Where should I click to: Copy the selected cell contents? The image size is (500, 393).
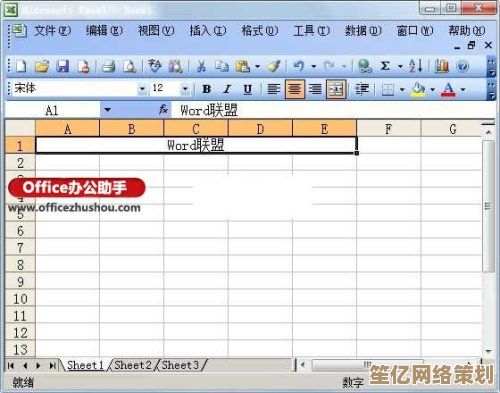click(x=221, y=66)
